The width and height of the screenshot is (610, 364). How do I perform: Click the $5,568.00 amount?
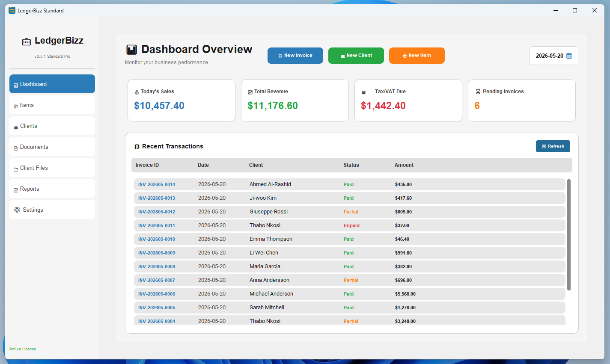tap(405, 294)
